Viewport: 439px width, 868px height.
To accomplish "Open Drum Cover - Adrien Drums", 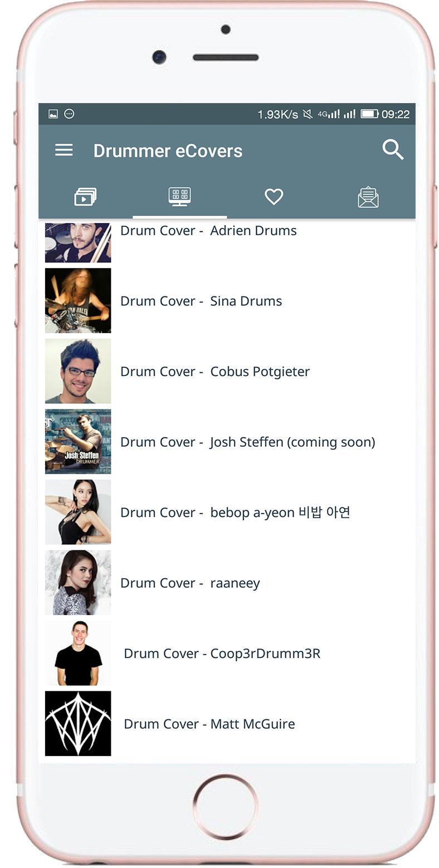I will point(227,242).
